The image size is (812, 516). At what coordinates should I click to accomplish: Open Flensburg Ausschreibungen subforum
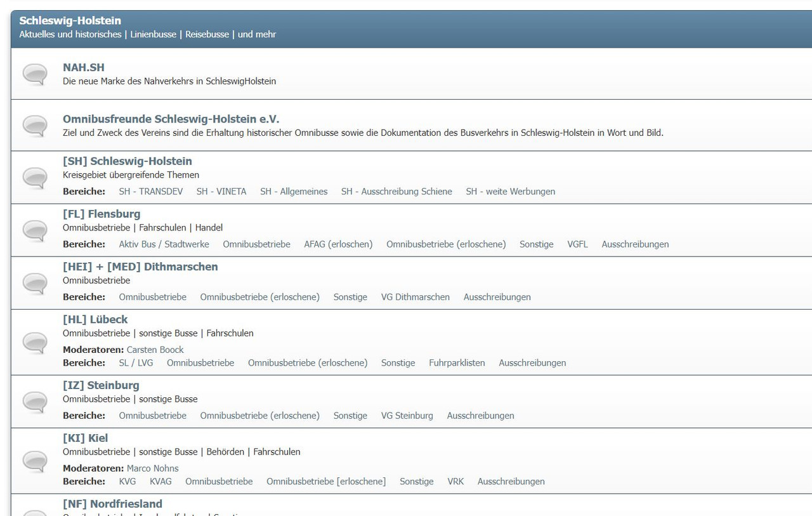[x=635, y=244]
